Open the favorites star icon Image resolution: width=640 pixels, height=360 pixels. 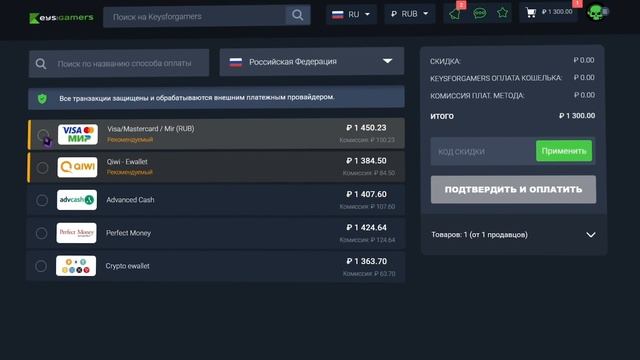(502, 13)
